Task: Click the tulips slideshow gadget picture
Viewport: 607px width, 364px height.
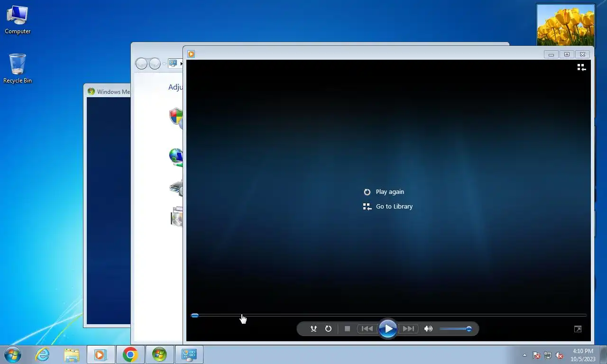Action: [565, 26]
